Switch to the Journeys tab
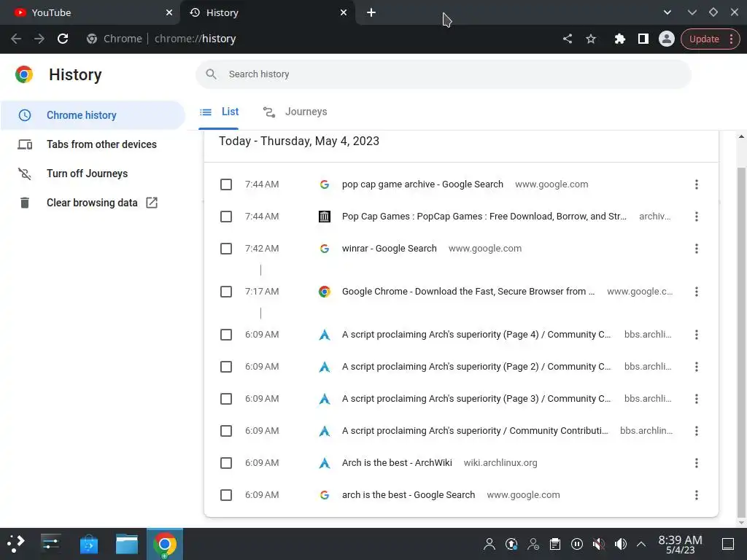The image size is (747, 560). pos(295,112)
